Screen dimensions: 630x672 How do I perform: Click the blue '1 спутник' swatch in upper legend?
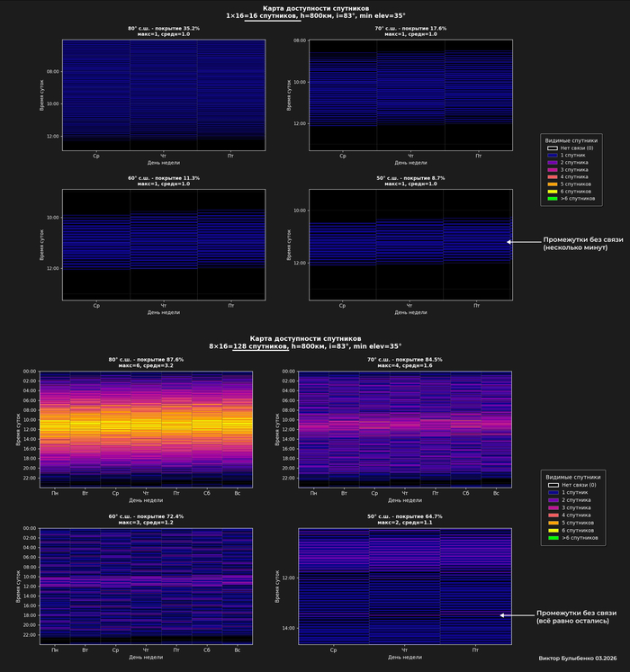553,156
